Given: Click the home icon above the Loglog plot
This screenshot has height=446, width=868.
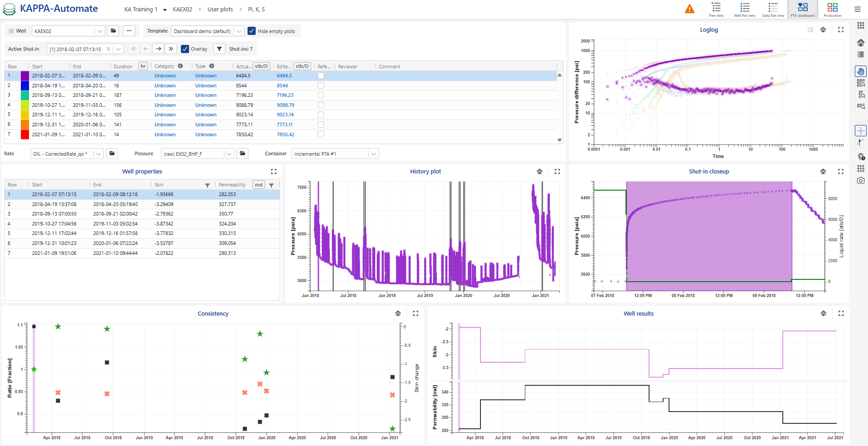Looking at the screenshot, I should [824, 30].
